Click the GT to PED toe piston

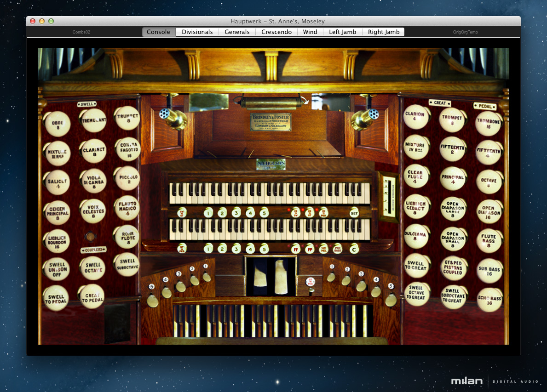(x=310, y=282)
